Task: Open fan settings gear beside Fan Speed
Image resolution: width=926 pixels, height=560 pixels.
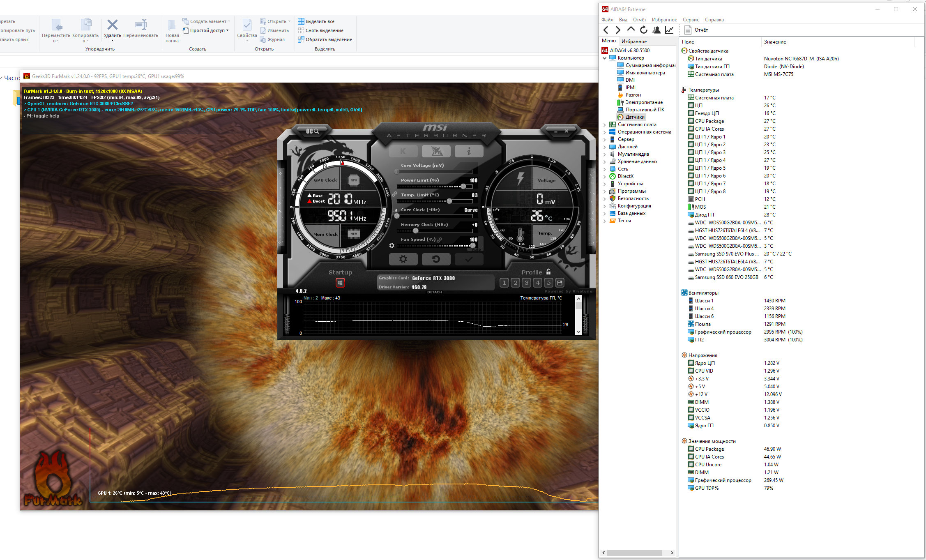Action: (392, 246)
